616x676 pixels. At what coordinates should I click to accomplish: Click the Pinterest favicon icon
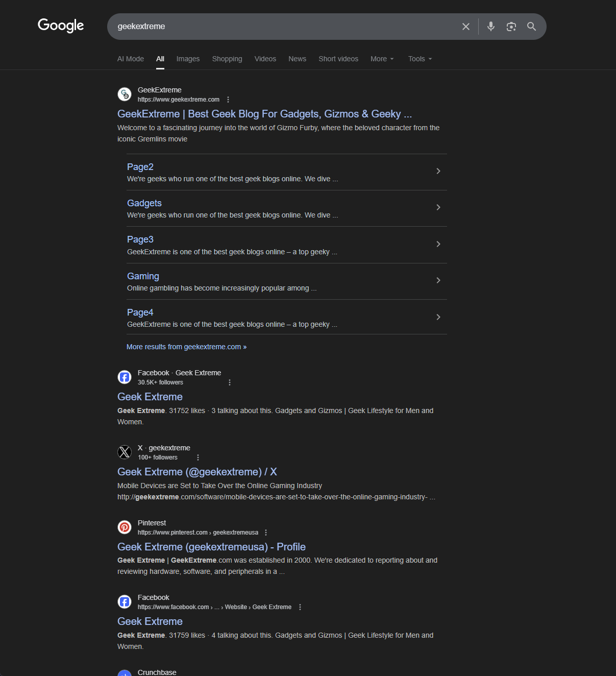(x=125, y=527)
